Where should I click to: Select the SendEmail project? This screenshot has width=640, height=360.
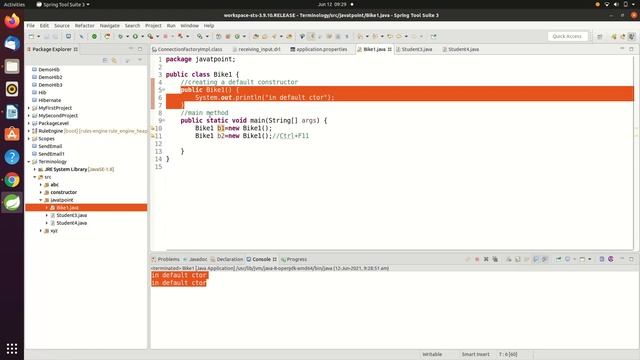click(50, 146)
